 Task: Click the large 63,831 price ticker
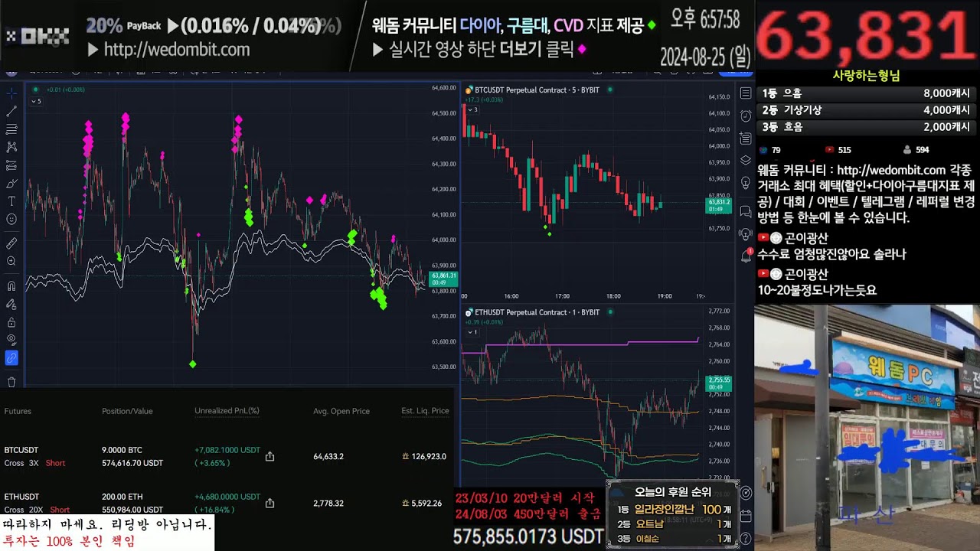(866, 37)
